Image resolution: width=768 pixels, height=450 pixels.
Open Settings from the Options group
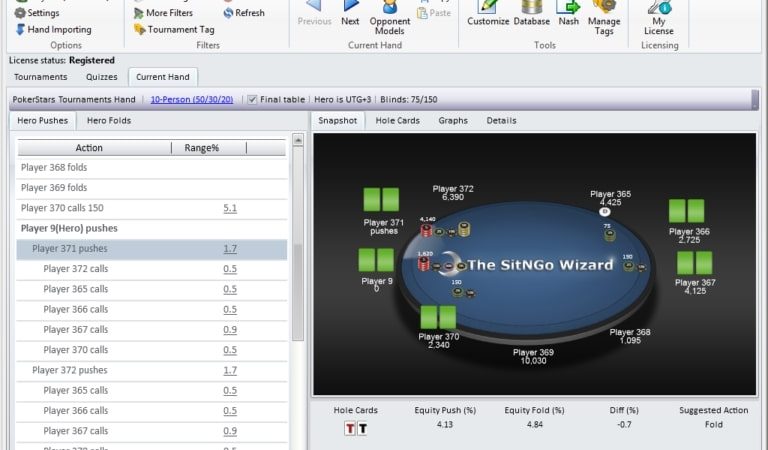point(37,13)
